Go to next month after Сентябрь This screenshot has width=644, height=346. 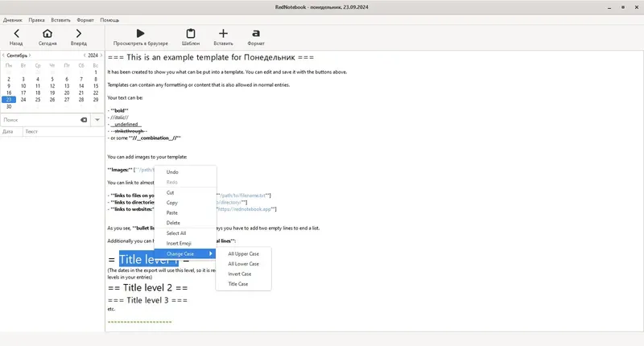point(30,56)
